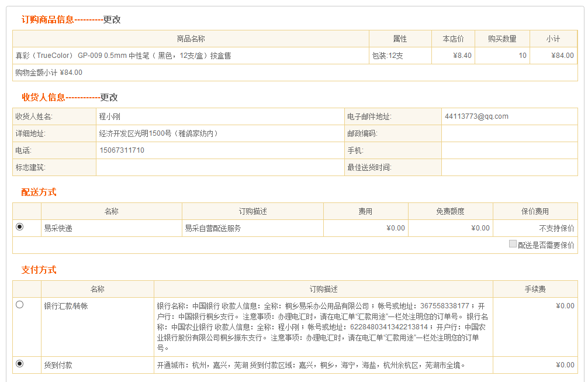
Task: Enable the 配送是否需要保价 checkbox
Action: coord(513,244)
